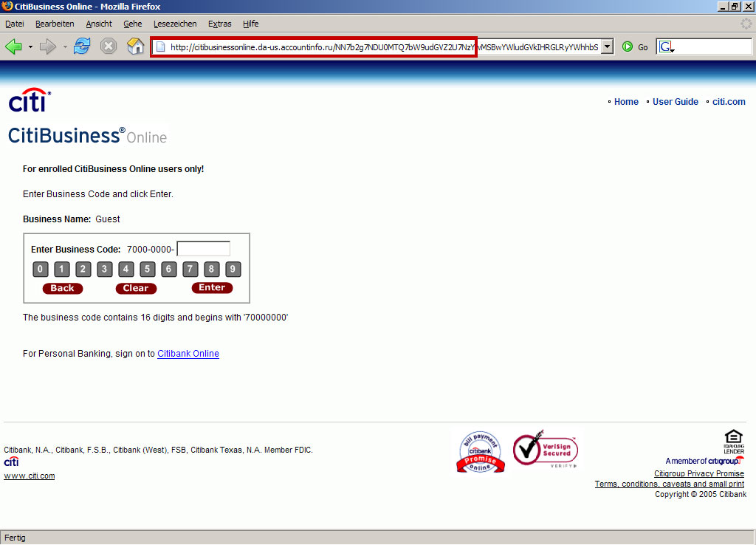Open the Hilfe menu

click(x=251, y=24)
